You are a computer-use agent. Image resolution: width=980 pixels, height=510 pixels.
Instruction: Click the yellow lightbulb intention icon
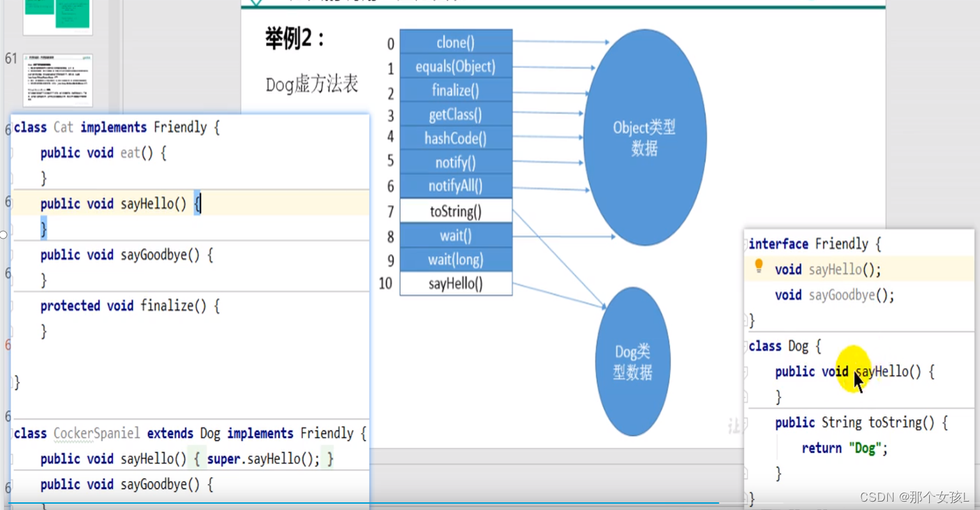[759, 266]
